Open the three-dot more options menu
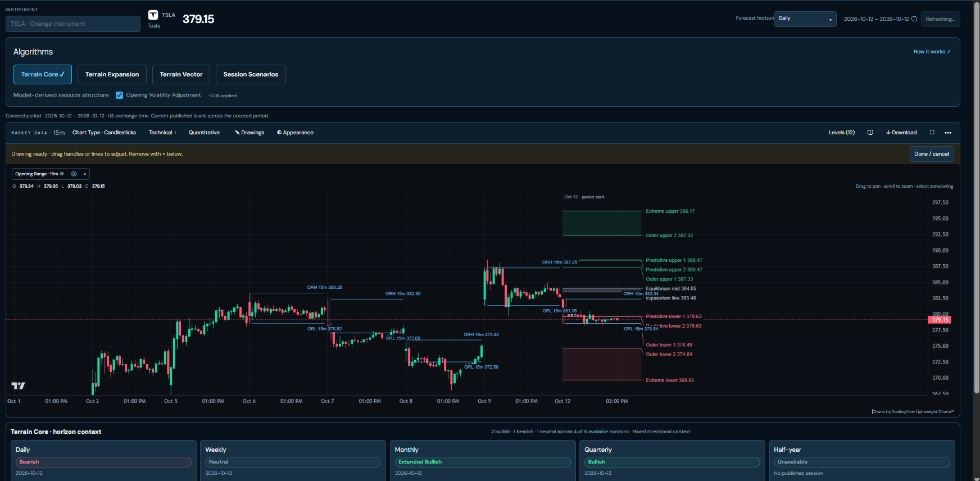 coord(948,133)
